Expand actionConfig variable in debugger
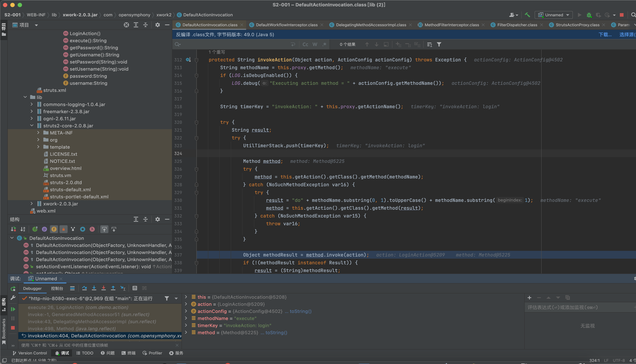This screenshot has height=364, width=636. point(186,311)
